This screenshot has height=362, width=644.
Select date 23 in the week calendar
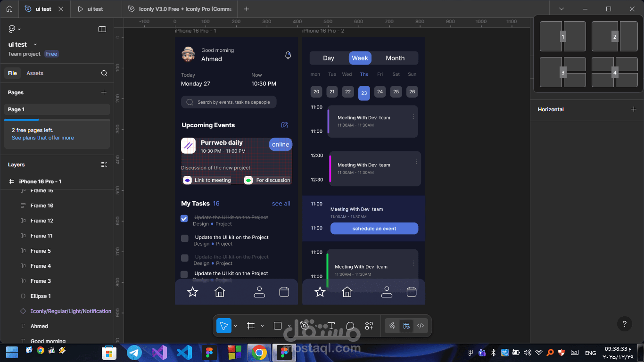click(364, 93)
